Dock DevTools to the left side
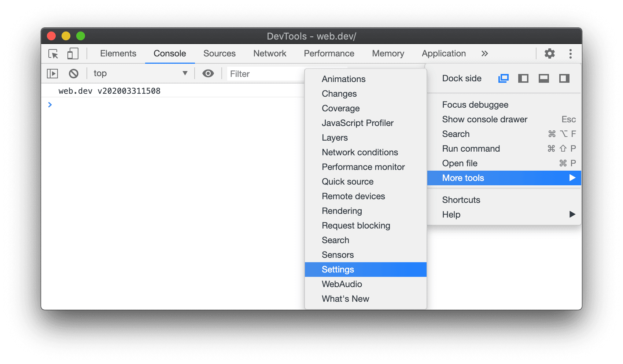The height and width of the screenshot is (364, 623). 523,78
